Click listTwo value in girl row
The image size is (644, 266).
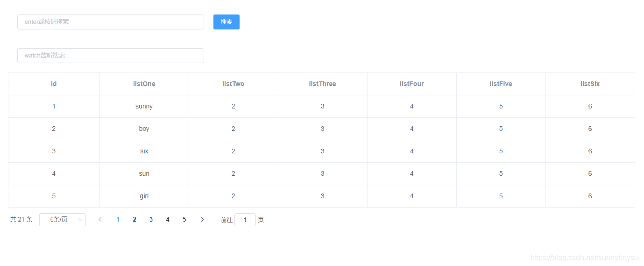click(234, 196)
